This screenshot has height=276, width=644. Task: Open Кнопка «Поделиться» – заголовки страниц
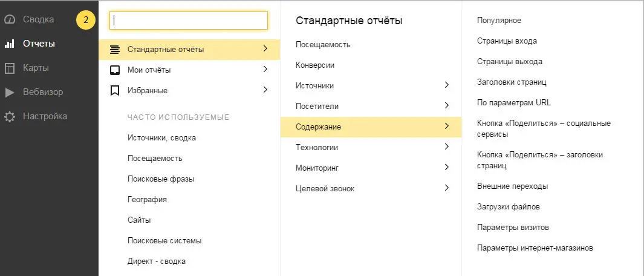click(540, 160)
